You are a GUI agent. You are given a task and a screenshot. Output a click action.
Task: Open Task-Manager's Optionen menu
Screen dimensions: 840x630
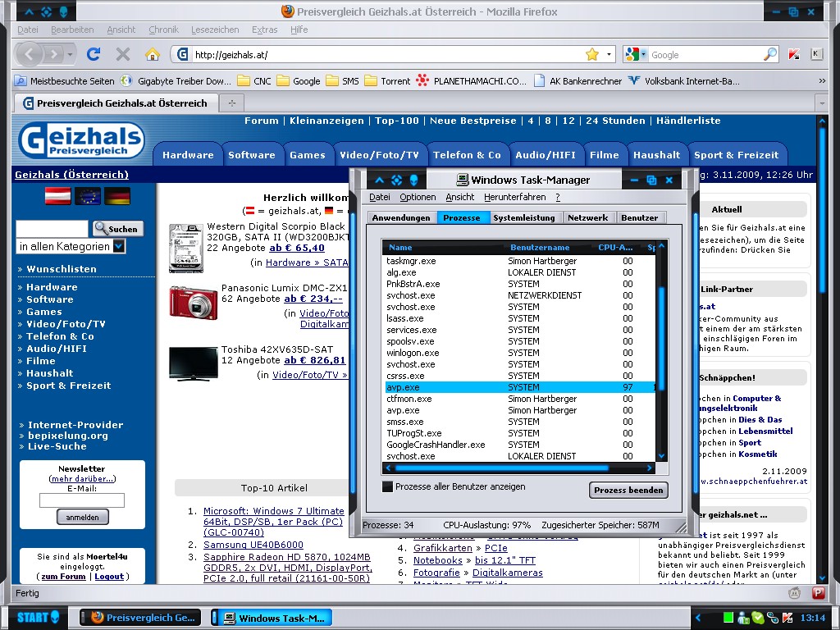point(418,197)
